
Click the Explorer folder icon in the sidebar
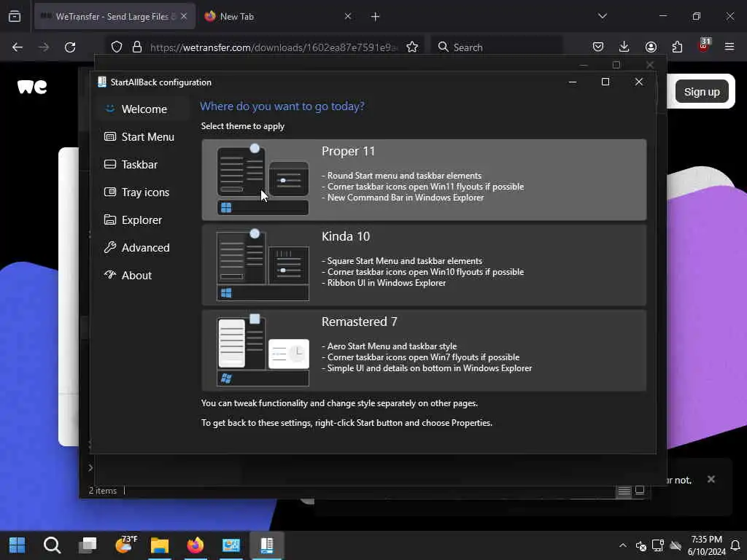(110, 219)
